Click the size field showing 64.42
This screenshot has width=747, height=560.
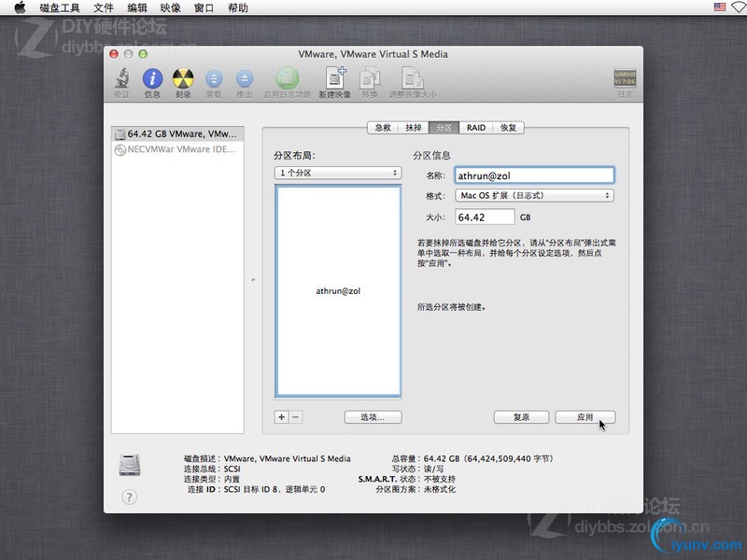coord(485,217)
